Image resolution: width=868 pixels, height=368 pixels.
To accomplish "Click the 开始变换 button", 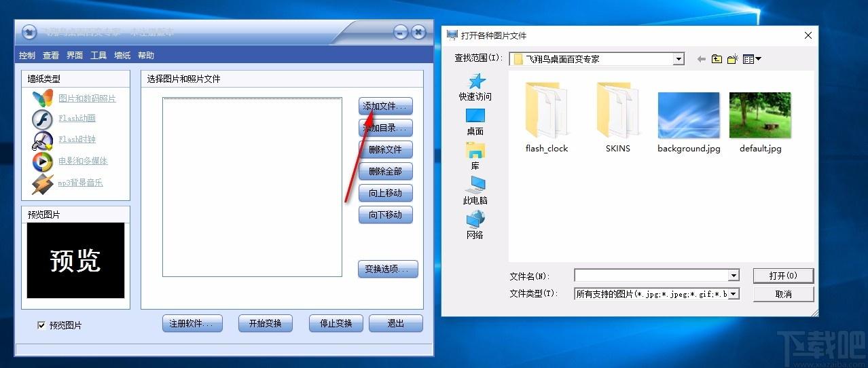I will click(x=266, y=323).
